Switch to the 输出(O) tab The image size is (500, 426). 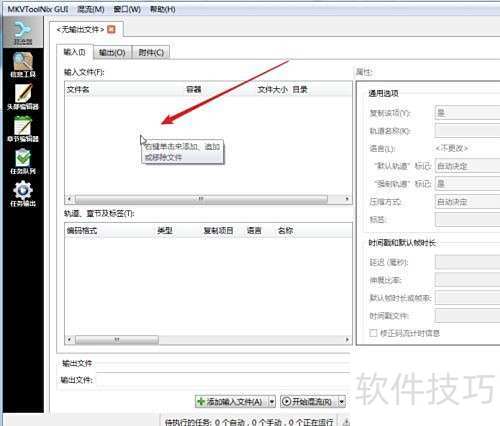click(112, 52)
